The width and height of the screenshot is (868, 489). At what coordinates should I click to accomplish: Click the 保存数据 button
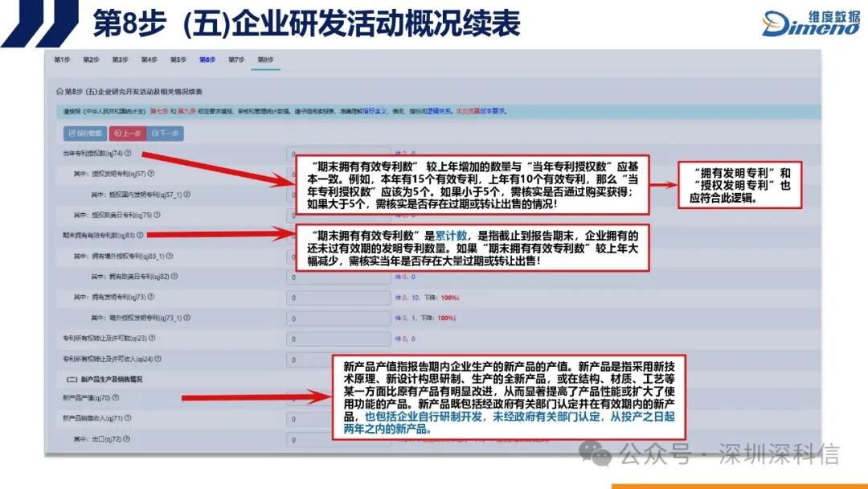[x=85, y=134]
